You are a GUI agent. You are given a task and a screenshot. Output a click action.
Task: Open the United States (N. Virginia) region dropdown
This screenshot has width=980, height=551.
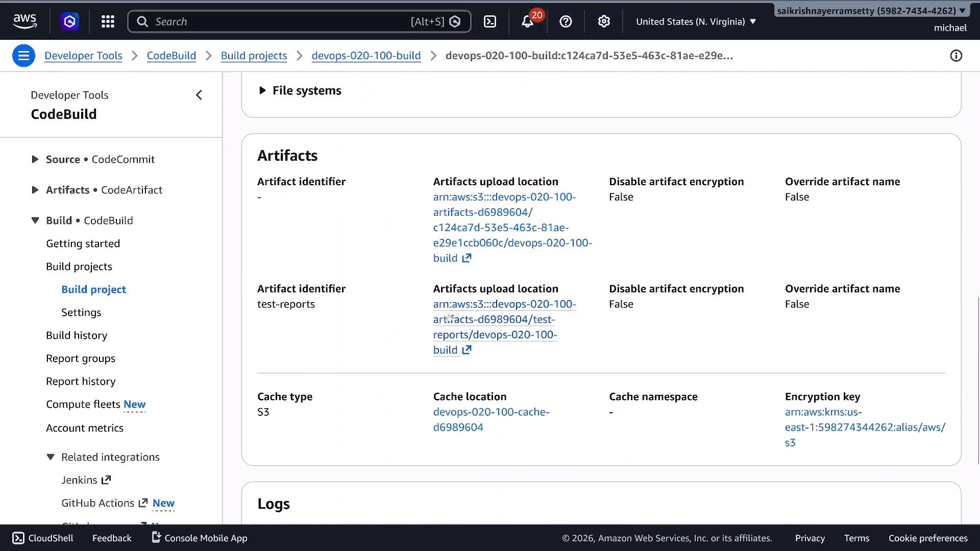click(x=696, y=21)
